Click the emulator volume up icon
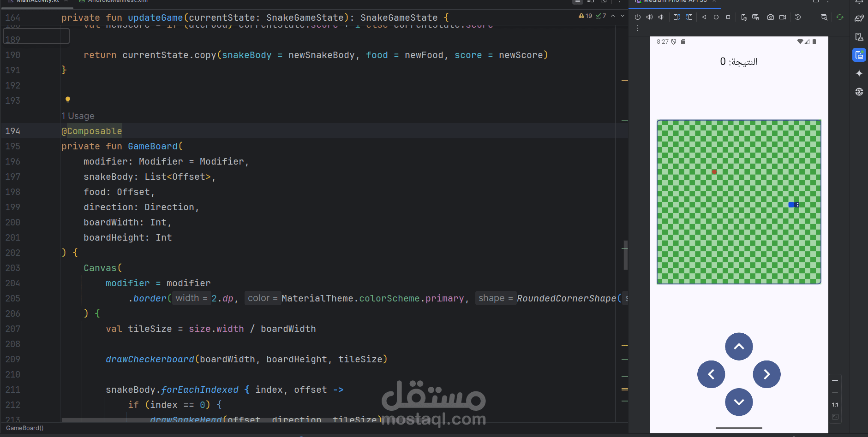Viewport: 868px width, 437px height. click(649, 17)
